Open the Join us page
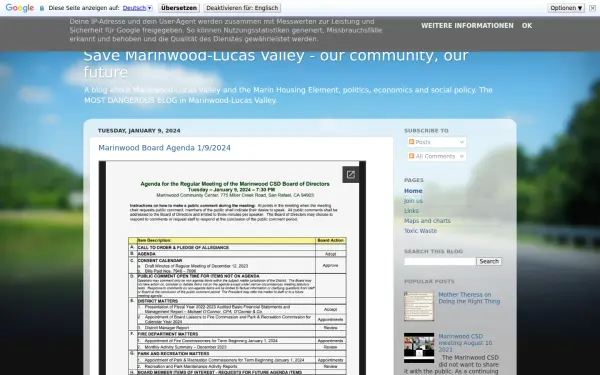The image size is (600, 375). tap(413, 201)
